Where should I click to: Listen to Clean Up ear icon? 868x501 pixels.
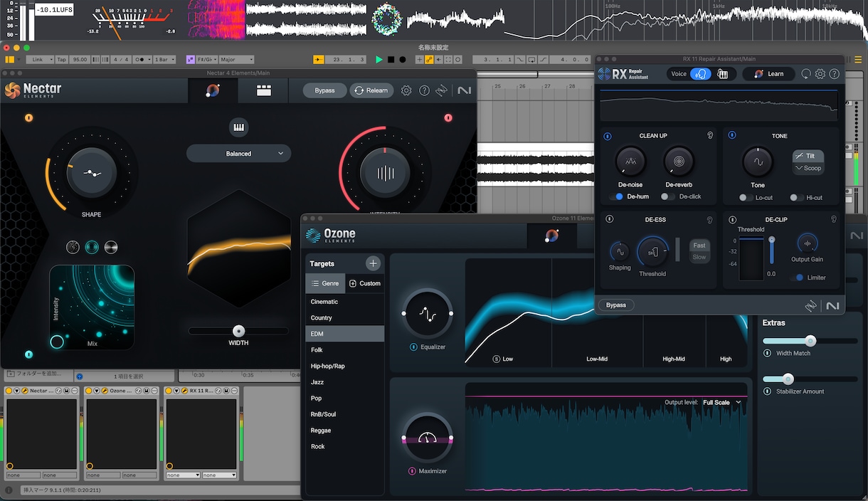(x=709, y=135)
